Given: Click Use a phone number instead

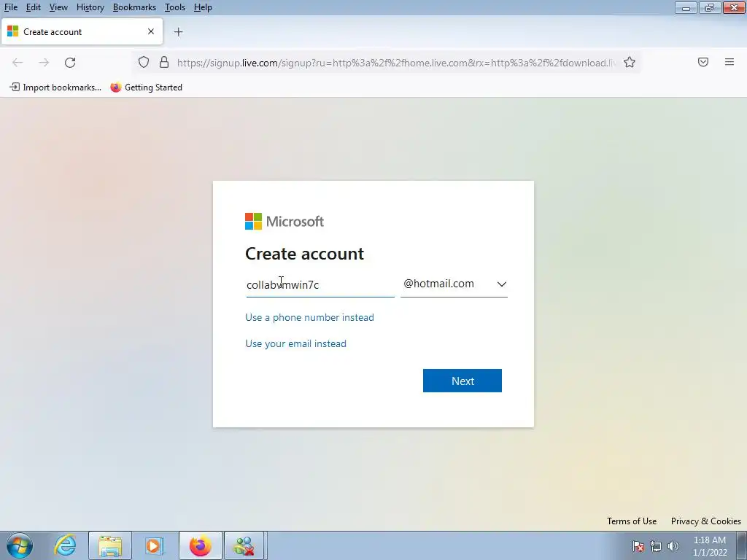Looking at the screenshot, I should pos(309,318).
